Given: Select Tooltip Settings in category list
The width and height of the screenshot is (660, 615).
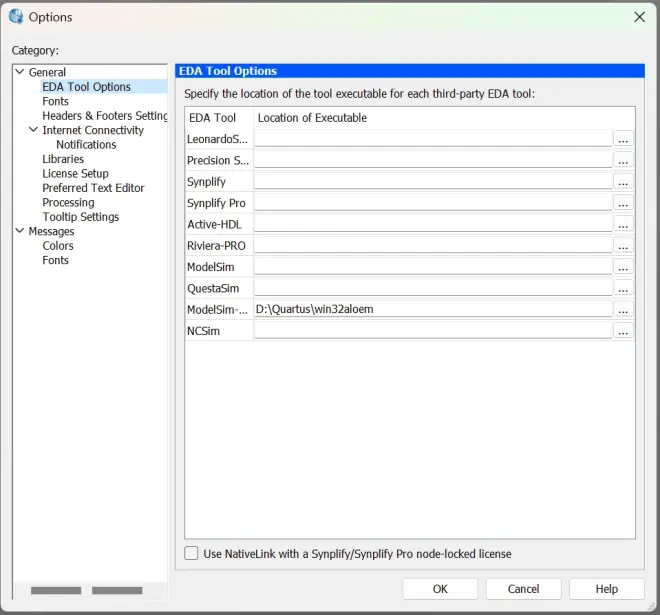Looking at the screenshot, I should click(80, 217).
